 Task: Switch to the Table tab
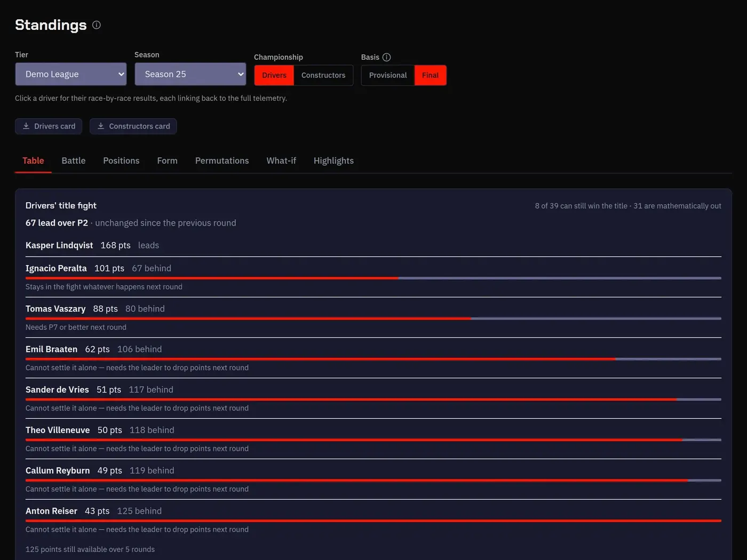33,161
